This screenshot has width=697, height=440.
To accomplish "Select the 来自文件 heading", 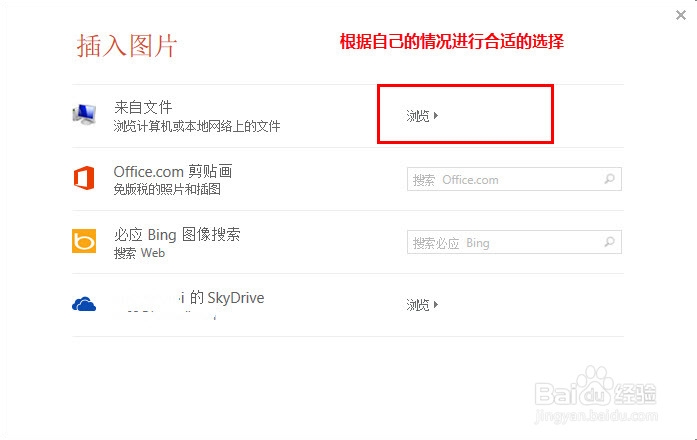I will [x=143, y=107].
